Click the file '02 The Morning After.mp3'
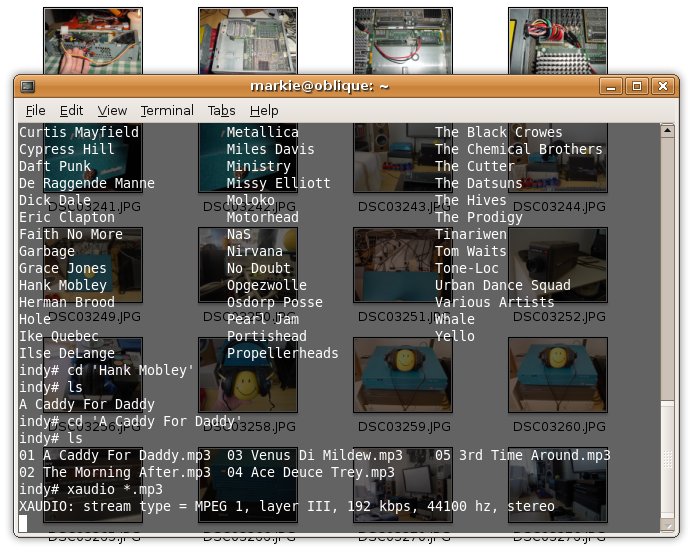Viewport: 692px width, 556px height. (x=115, y=472)
